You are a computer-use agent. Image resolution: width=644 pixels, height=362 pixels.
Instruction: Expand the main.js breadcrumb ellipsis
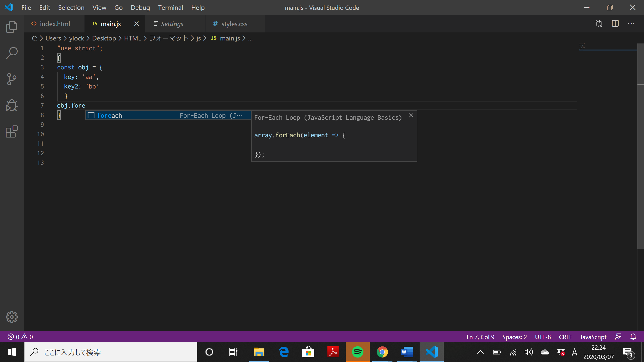pos(250,38)
